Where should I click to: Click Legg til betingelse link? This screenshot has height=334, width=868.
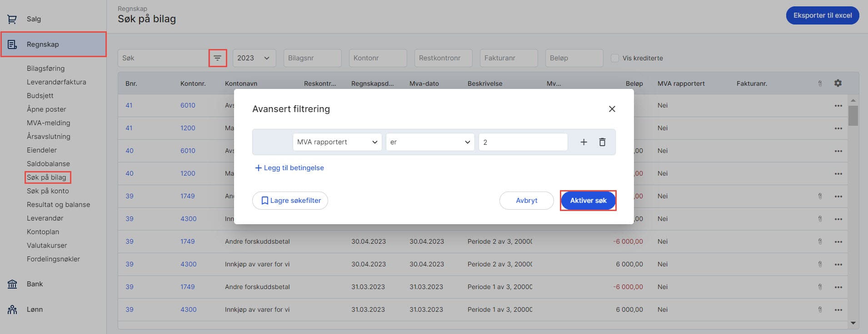[x=289, y=168]
